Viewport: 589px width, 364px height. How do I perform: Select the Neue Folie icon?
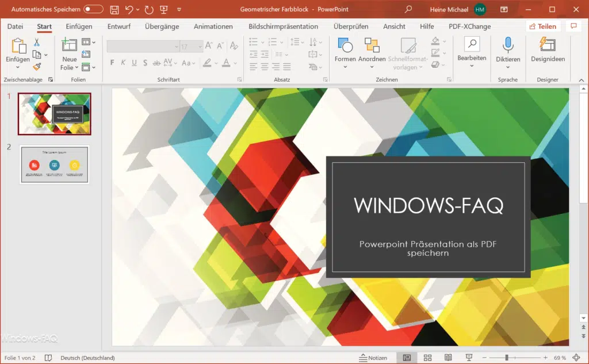(x=69, y=46)
